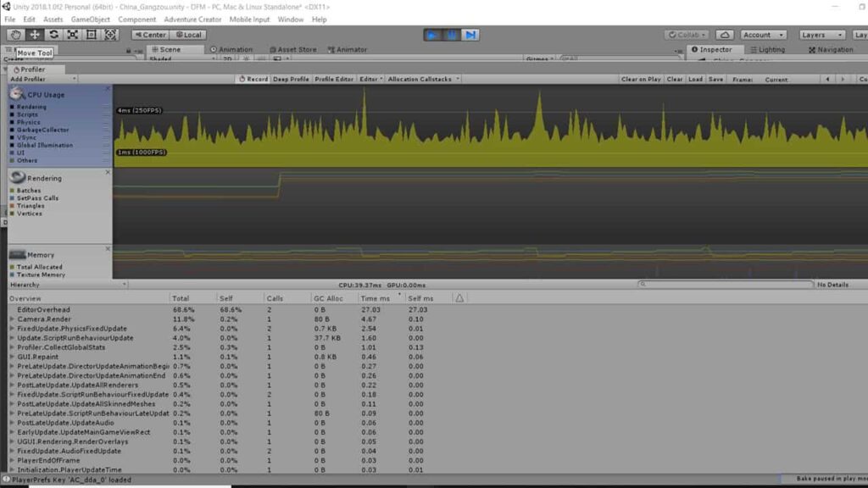Image resolution: width=868 pixels, height=488 pixels.
Task: Click the warning column header icon
Action: pyautogui.click(x=459, y=298)
